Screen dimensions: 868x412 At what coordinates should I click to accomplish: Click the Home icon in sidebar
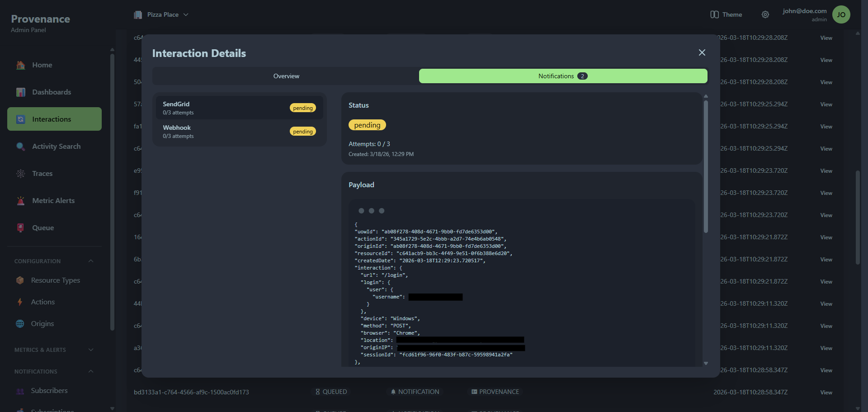pos(21,65)
